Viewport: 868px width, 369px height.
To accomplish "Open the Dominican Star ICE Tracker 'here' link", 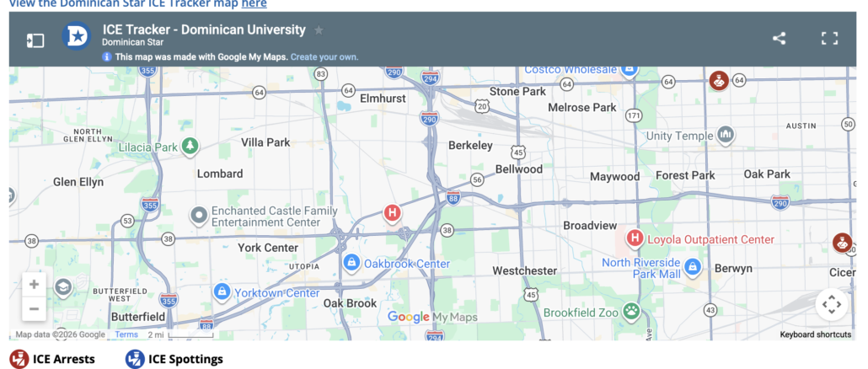I will [x=254, y=4].
